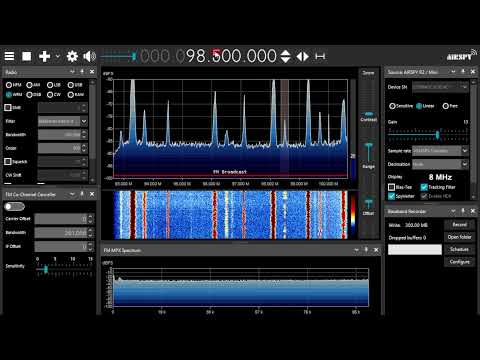Image resolution: width=480 pixels, height=360 pixels.
Task: Click the frequency display 98.500.000
Action: pyautogui.click(x=231, y=56)
